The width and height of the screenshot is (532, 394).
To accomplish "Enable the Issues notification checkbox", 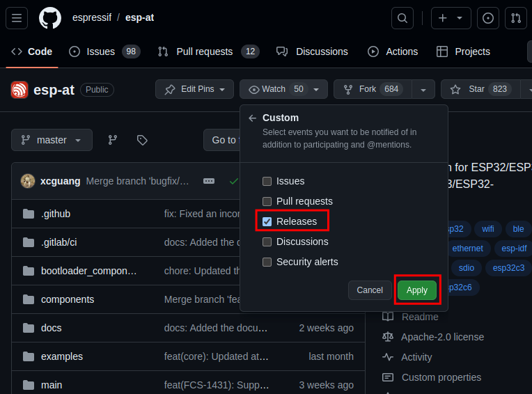I will point(267,181).
